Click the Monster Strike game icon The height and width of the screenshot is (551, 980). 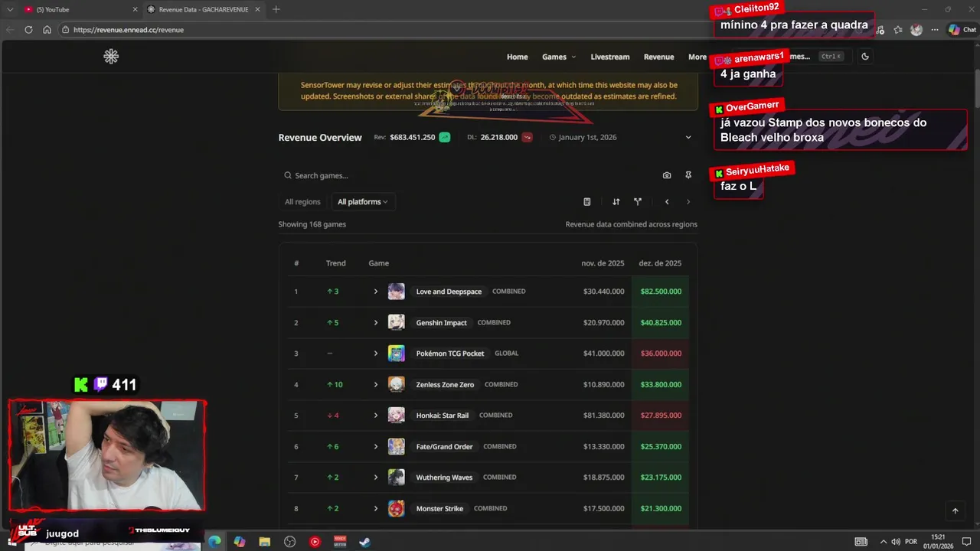point(396,509)
